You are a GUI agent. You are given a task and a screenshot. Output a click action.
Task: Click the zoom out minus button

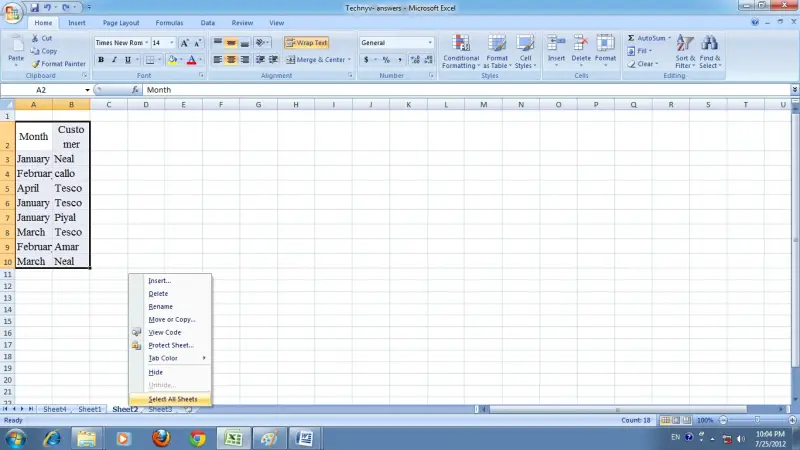[723, 420]
